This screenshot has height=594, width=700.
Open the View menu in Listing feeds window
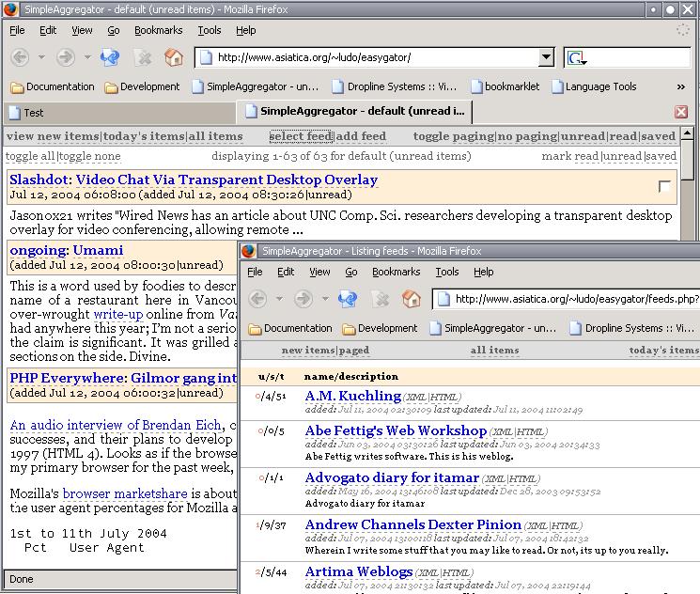(319, 272)
